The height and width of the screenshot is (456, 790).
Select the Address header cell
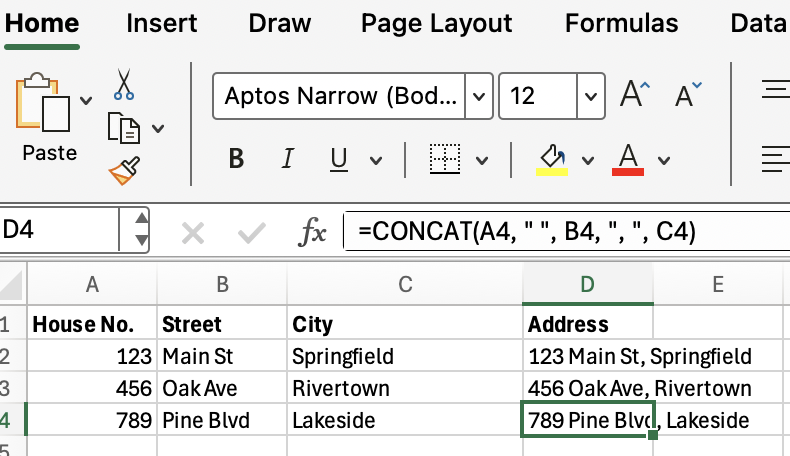[x=587, y=323]
